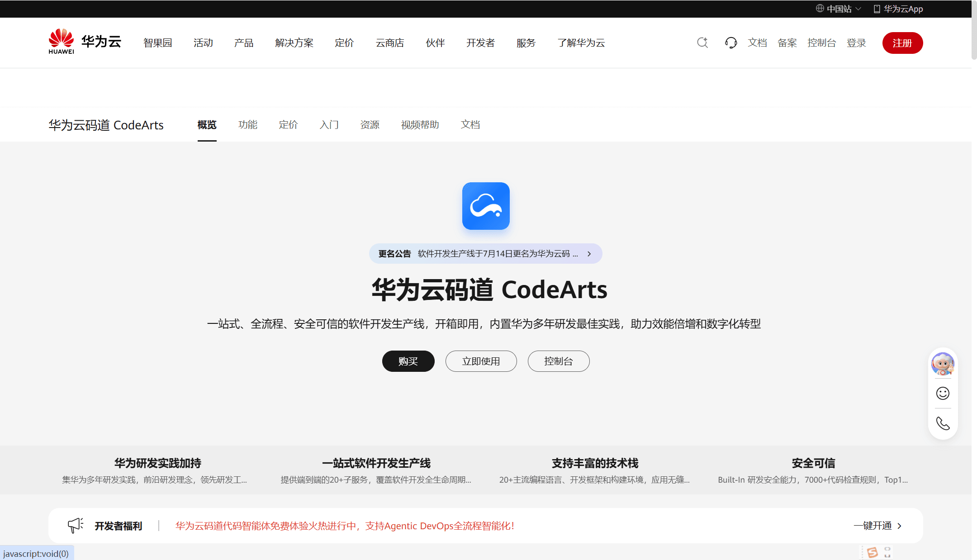977x560 pixels.
Task: Click the robot assistant avatar in sidebar
Action: coord(943,364)
